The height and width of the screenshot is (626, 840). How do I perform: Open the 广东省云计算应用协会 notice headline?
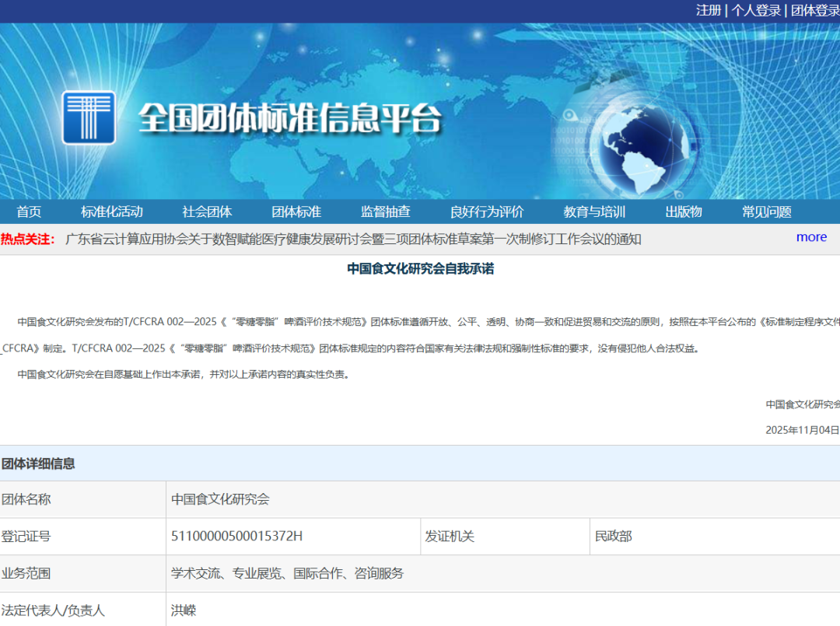[354, 239]
